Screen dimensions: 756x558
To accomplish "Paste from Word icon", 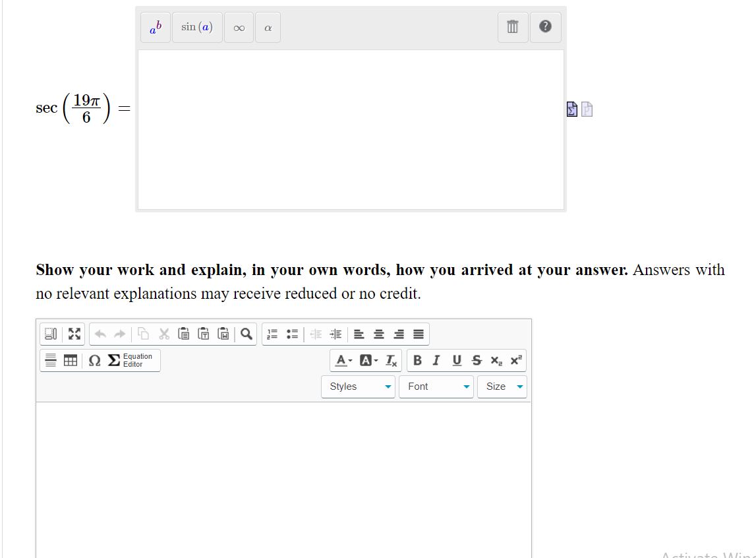I will (223, 334).
